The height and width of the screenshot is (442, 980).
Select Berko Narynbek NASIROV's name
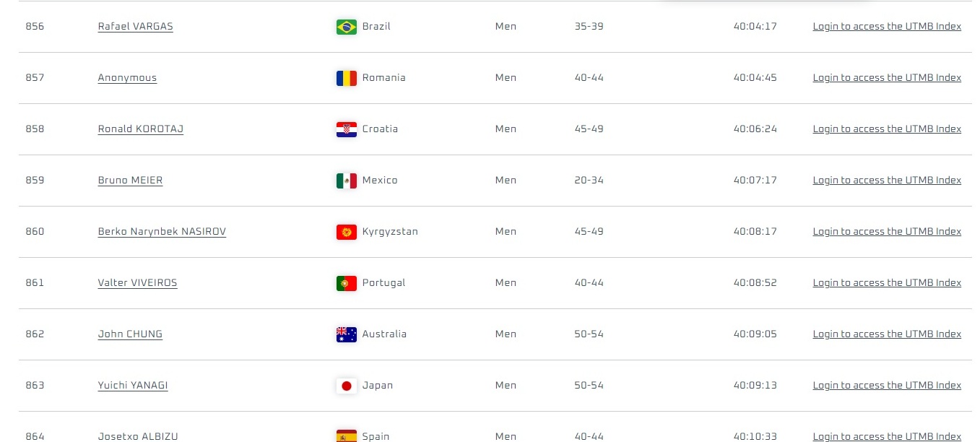162,232
